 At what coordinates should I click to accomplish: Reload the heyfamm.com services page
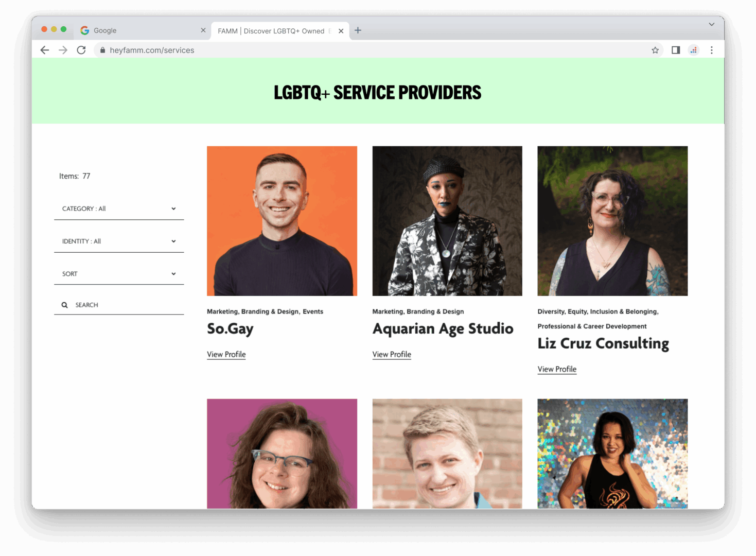pos(81,50)
